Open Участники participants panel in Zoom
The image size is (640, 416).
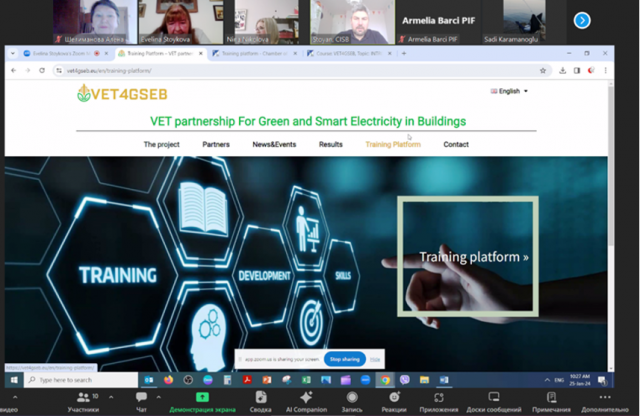pyautogui.click(x=83, y=402)
